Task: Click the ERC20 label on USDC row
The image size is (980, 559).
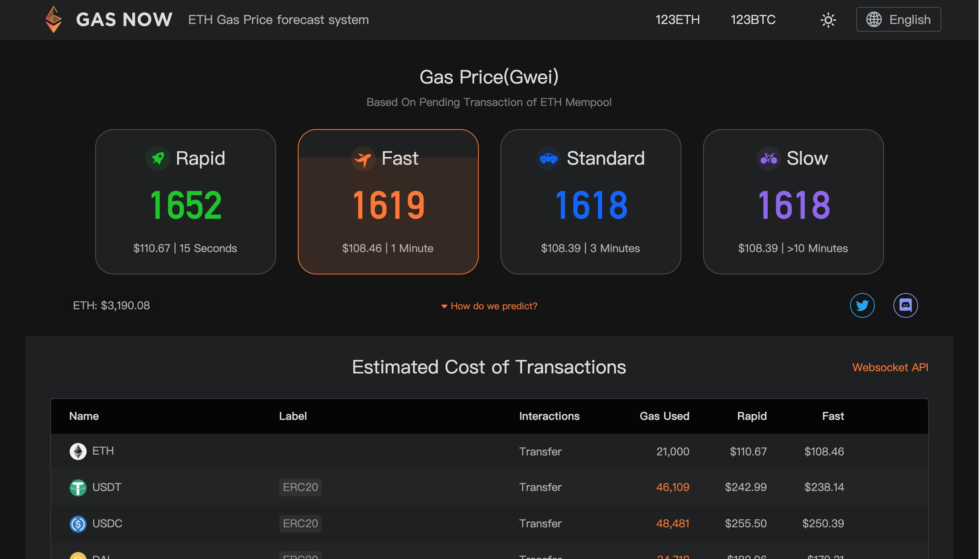Action: pos(300,523)
